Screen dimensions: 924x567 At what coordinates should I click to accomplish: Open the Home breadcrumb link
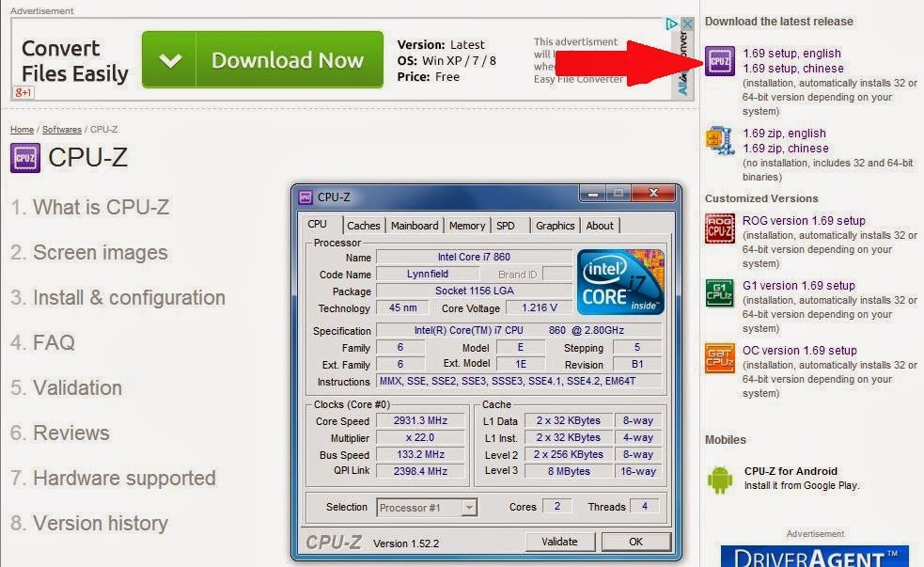pos(22,130)
